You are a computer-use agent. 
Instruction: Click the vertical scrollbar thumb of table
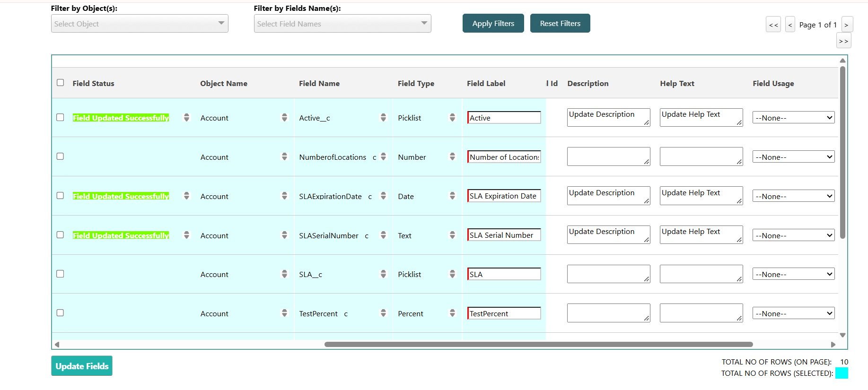[x=842, y=152]
